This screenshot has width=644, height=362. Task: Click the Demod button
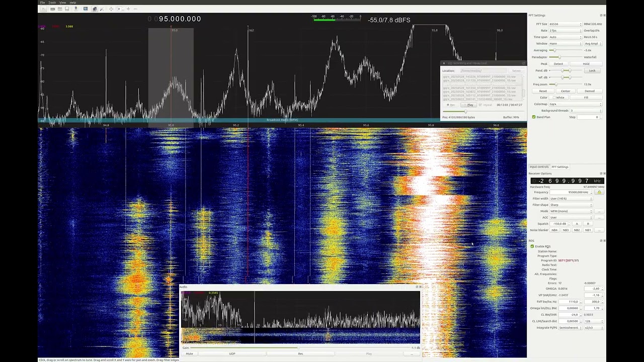(x=590, y=91)
